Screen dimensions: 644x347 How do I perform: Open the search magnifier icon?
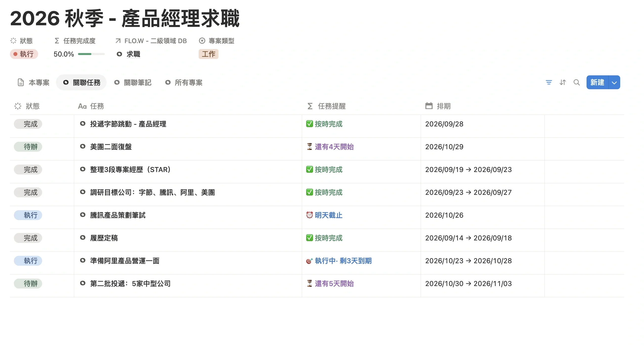576,82
